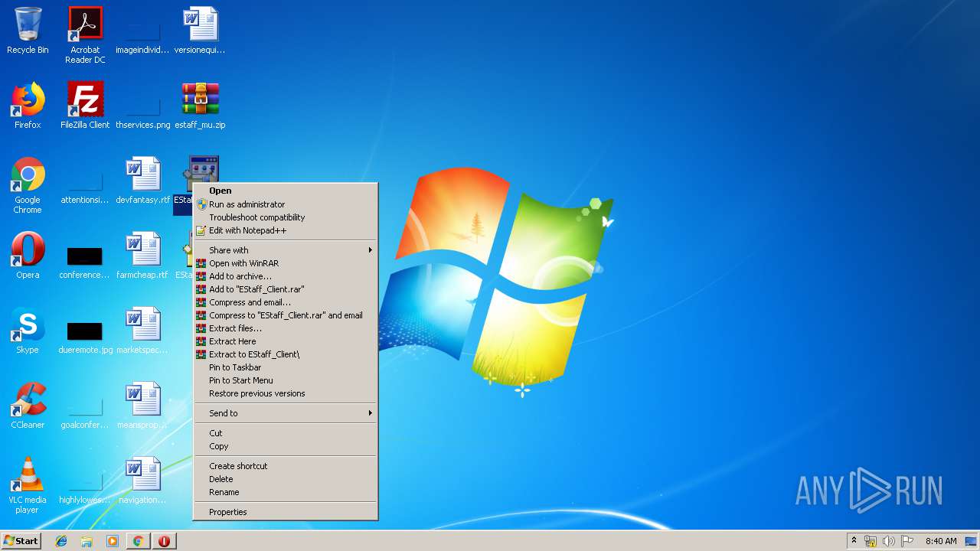Open Properties from the context menu
The image size is (980, 551).
coord(285,512)
